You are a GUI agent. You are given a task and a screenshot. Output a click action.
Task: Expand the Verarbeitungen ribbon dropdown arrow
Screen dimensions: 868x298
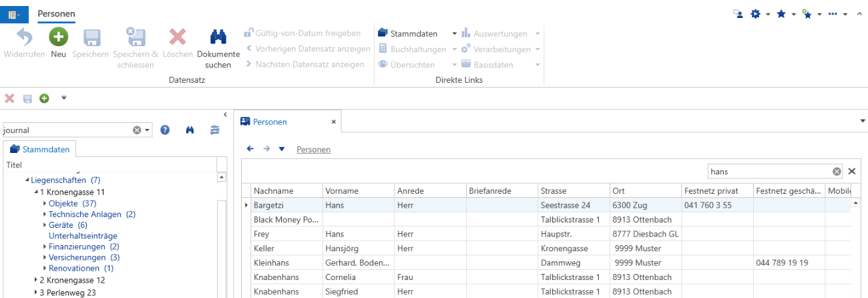(537, 49)
